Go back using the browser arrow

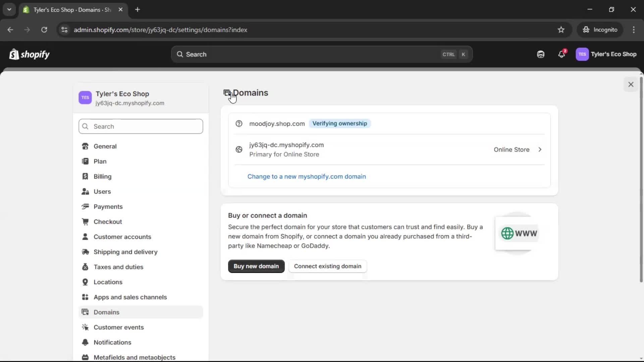(10, 30)
